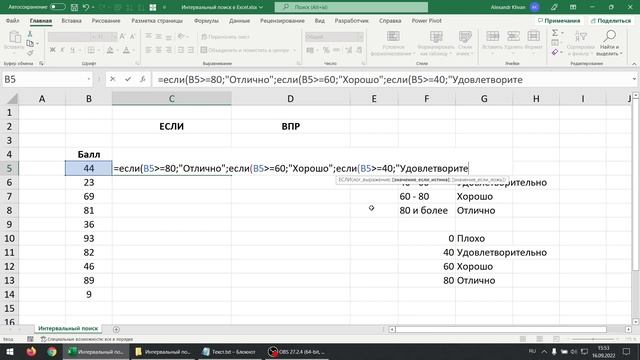Toggle the AutoSave switch
The width and height of the screenshot is (640, 360).
(x=57, y=7)
